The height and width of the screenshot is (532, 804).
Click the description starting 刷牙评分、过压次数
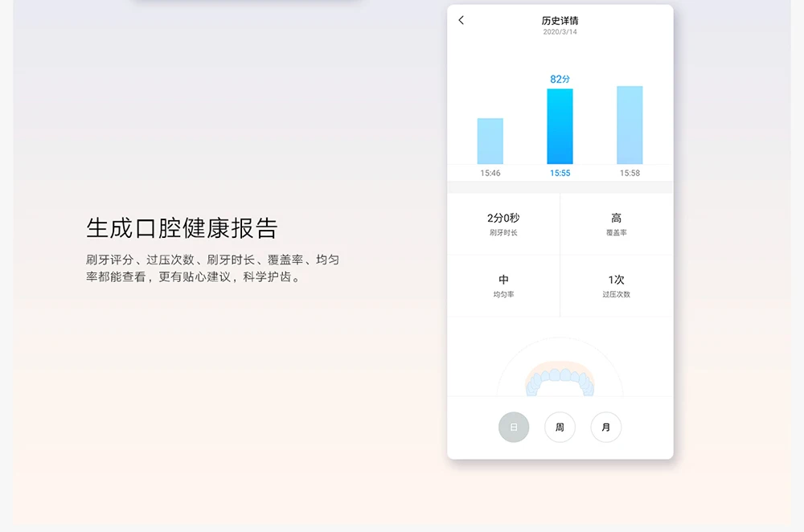pyautogui.click(x=213, y=268)
